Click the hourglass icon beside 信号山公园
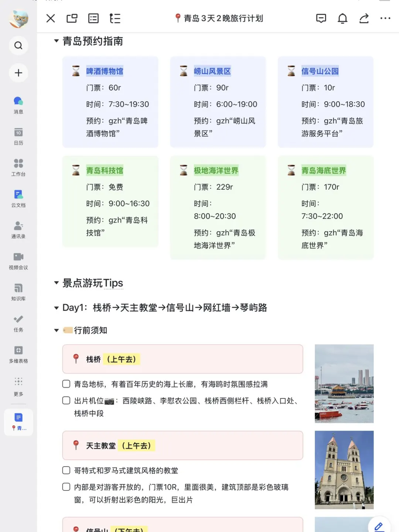 [291, 71]
